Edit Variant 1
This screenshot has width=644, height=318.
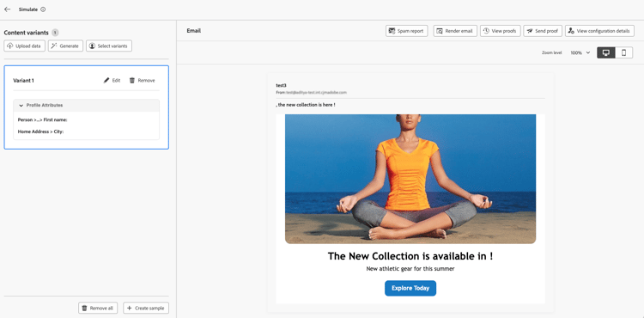[x=112, y=81]
